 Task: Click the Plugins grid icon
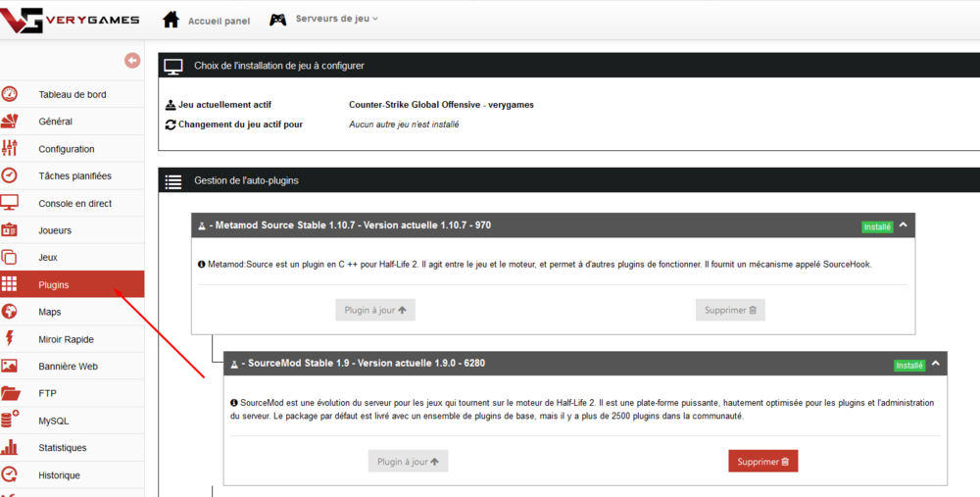[x=10, y=284]
